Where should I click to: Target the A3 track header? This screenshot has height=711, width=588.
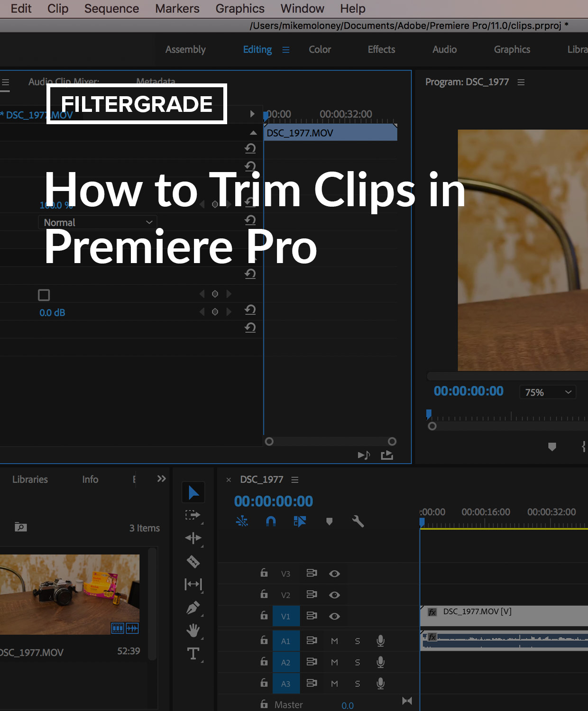click(286, 684)
